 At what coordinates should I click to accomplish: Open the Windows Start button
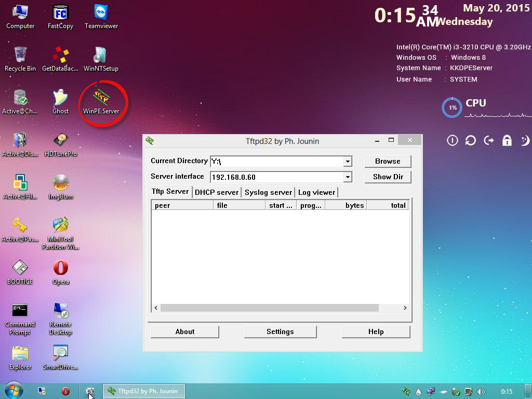[14, 391]
